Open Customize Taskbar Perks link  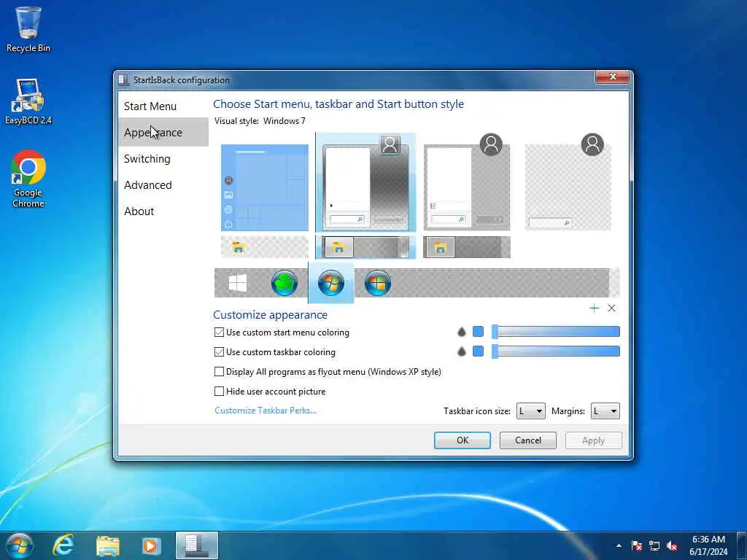[266, 411]
